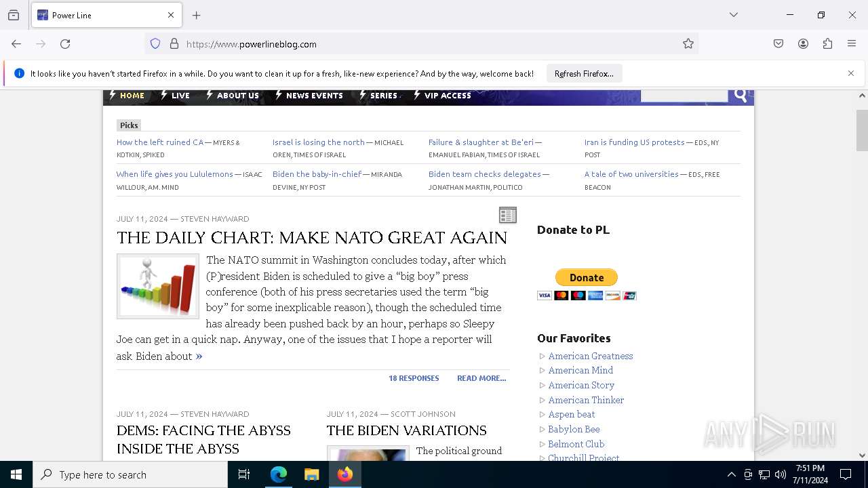Viewport: 868px width, 488px height.
Task: Open Save to Pocket icon
Action: tap(778, 44)
